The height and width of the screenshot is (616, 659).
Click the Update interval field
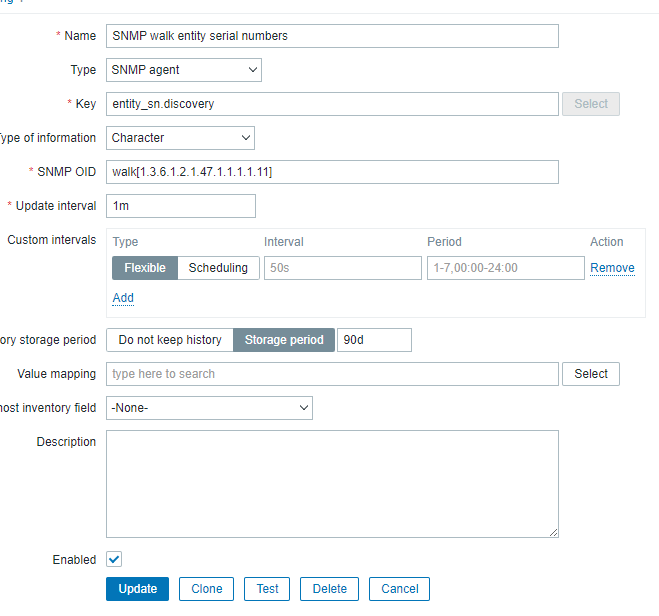[181, 206]
